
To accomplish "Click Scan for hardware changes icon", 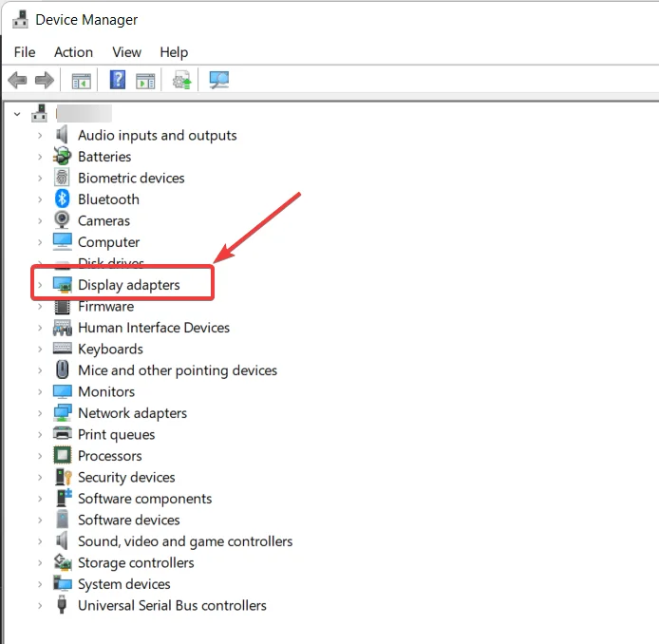I will 219,80.
